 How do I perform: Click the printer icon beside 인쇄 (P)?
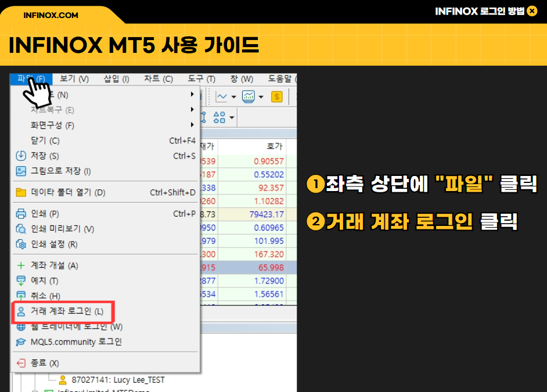(x=21, y=214)
